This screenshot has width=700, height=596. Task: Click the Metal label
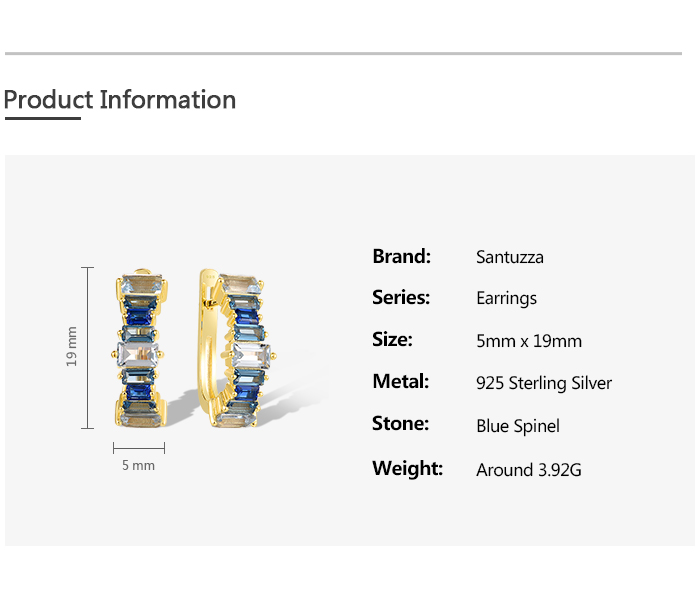[x=400, y=382]
